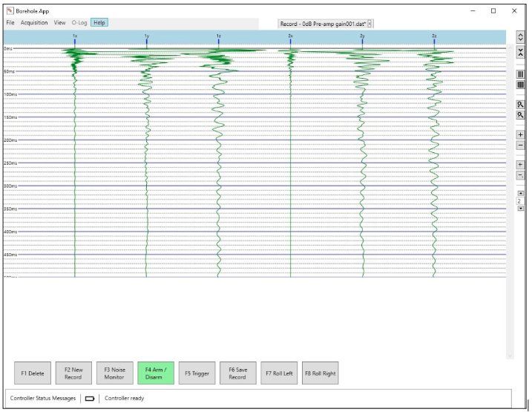
Task: Click the dense-lines trace spacing icon
Action: (x=520, y=85)
